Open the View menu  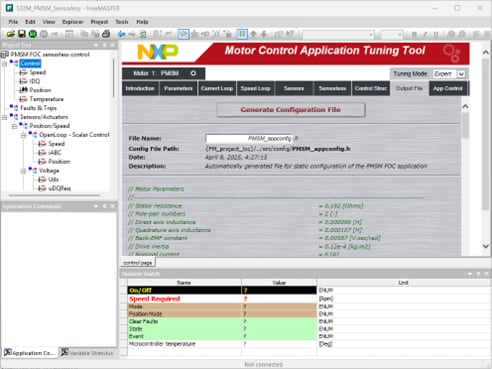[49, 22]
